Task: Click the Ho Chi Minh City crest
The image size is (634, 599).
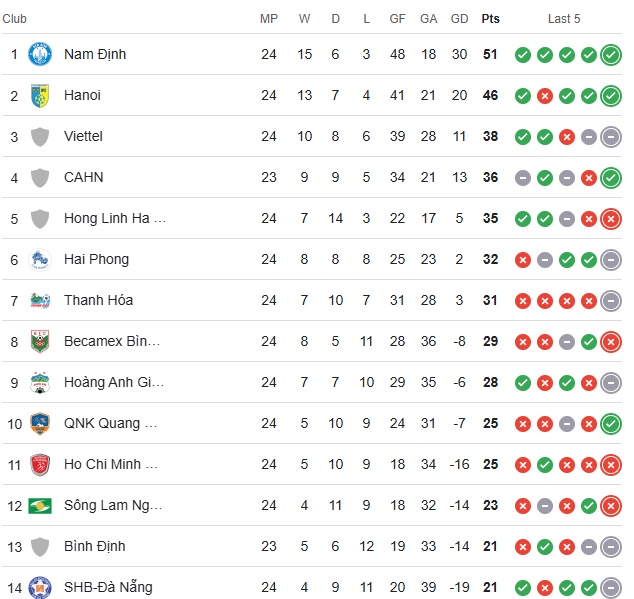Action: coord(40,464)
